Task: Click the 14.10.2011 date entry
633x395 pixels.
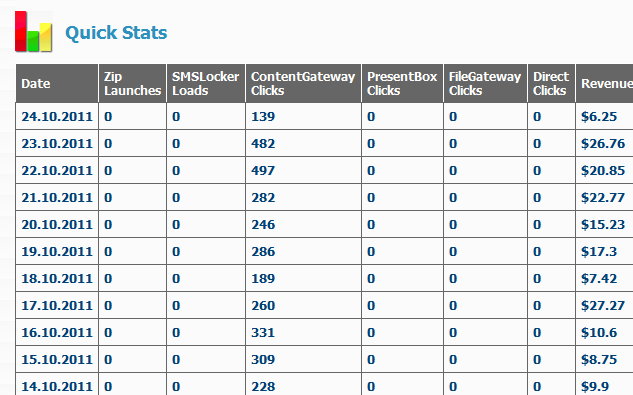Action: click(x=57, y=387)
